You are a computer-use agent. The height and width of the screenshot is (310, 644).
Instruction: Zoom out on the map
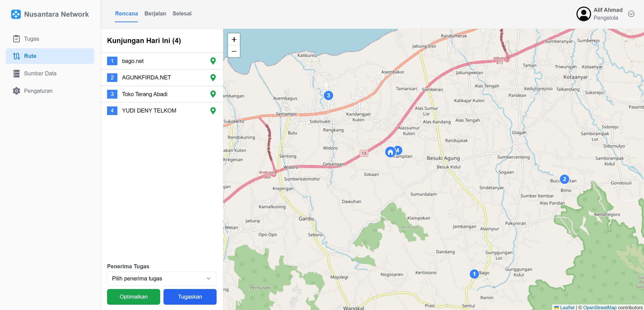coord(234,51)
